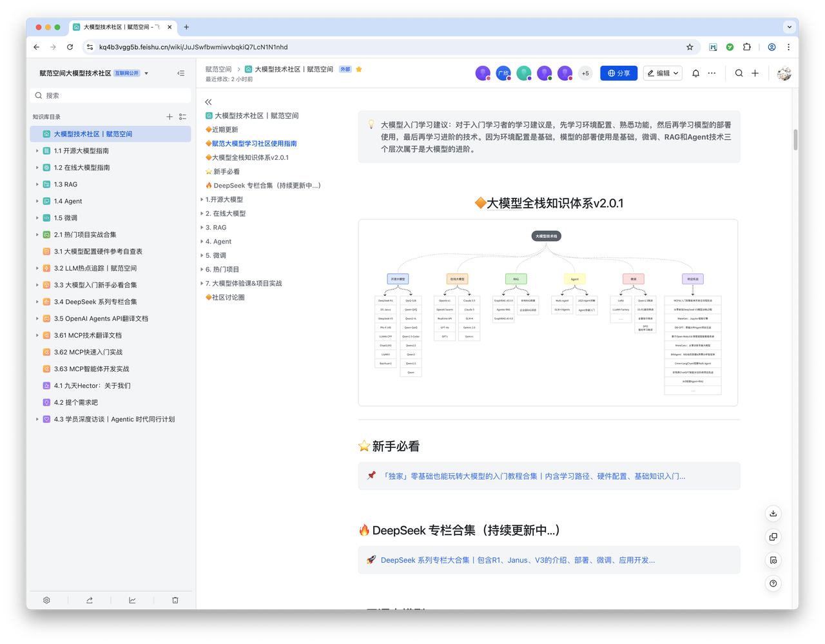The height and width of the screenshot is (644, 825).
Task: Expand the 1.3 RAG sidebar node
Action: coord(37,184)
